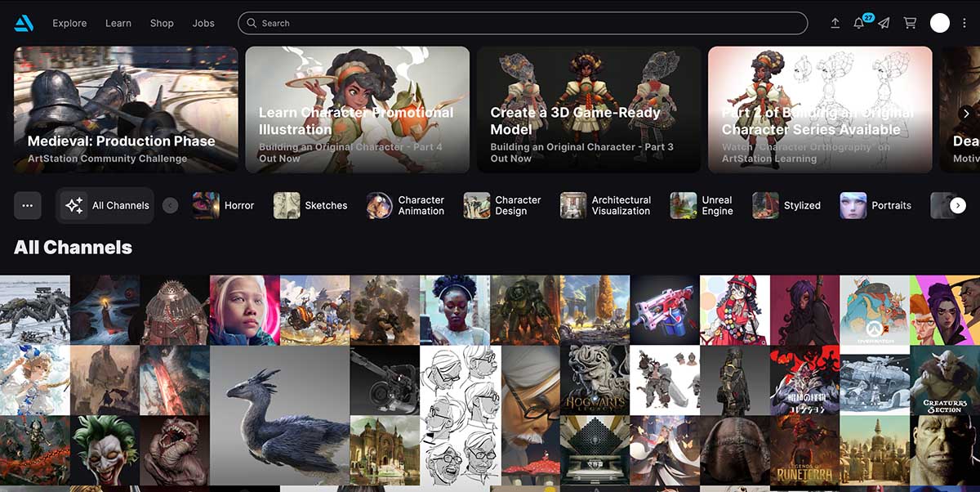Select the Portraits channel label
The width and height of the screenshot is (980, 492).
click(891, 205)
